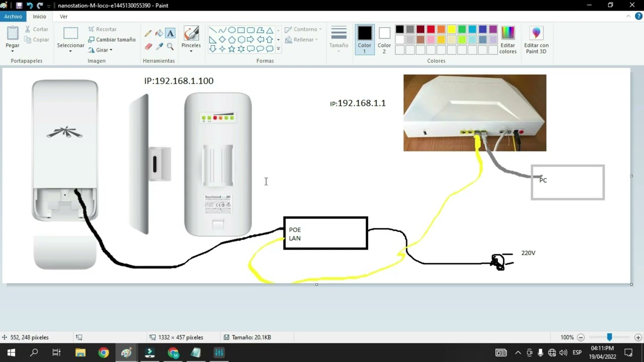Open the notification center icon

pyautogui.click(x=628, y=352)
